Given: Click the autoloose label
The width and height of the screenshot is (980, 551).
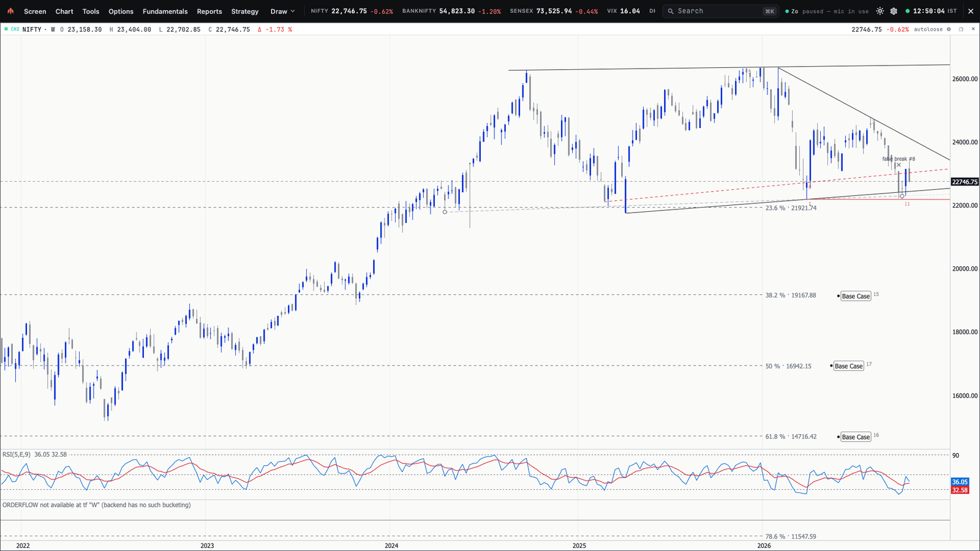Looking at the screenshot, I should [929, 29].
